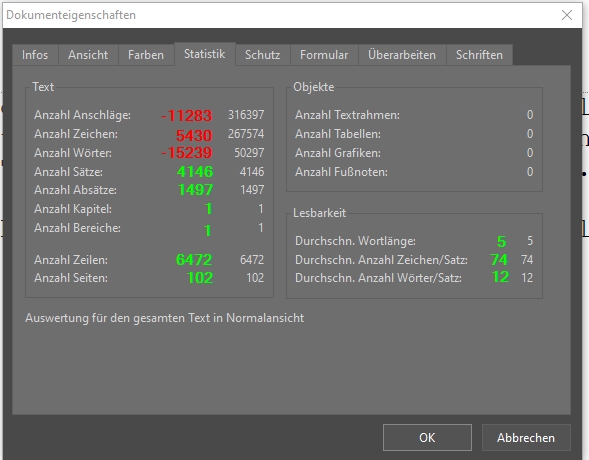589x460 pixels.
Task: Click the green Anzahl Zeilen value 6472
Action: [194, 259]
